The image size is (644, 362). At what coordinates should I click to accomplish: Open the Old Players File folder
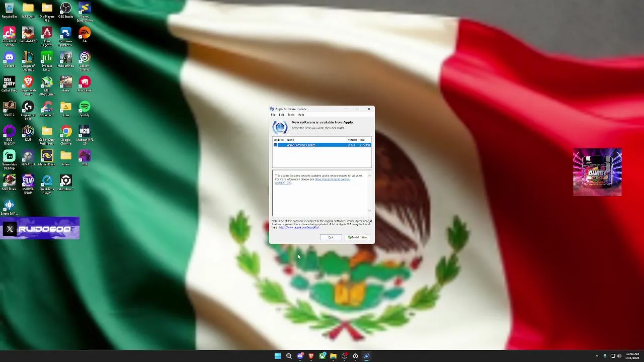click(47, 12)
